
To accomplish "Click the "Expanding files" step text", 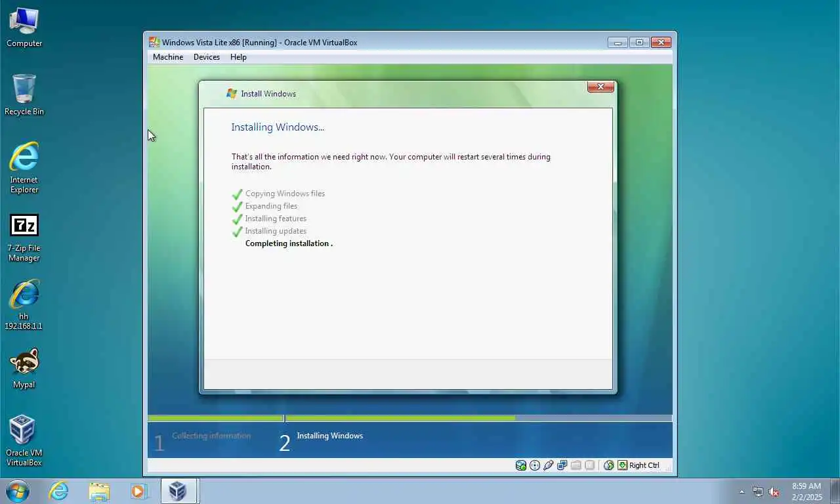I will point(271,206).
